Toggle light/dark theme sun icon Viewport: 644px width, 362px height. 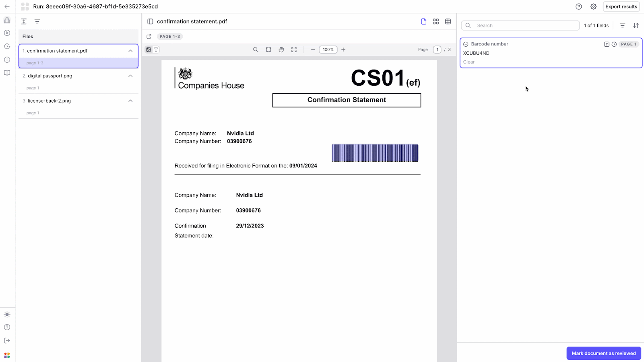coord(7,315)
